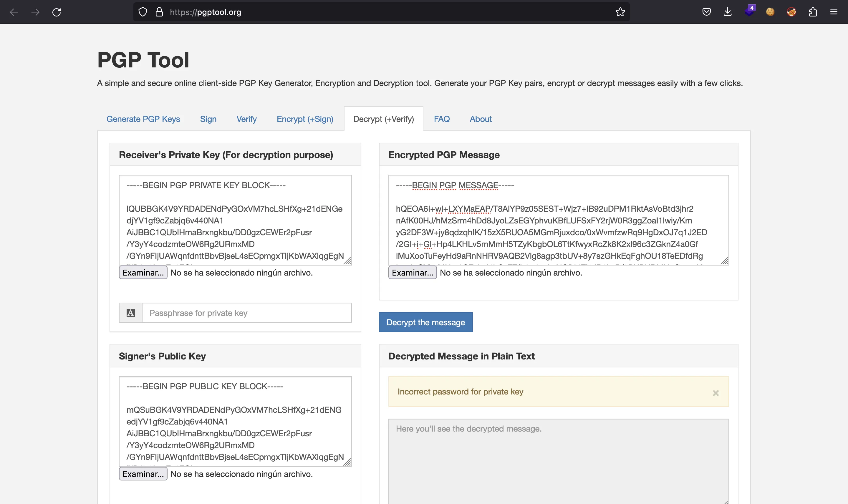Open the red fox extension icon
The width and height of the screenshot is (848, 504).
tap(791, 12)
